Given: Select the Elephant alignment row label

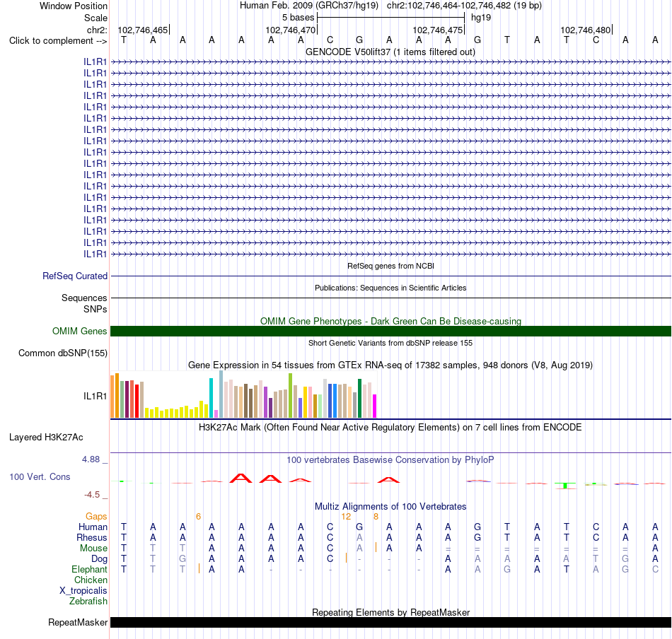Looking at the screenshot, I should pyautogui.click(x=89, y=570).
